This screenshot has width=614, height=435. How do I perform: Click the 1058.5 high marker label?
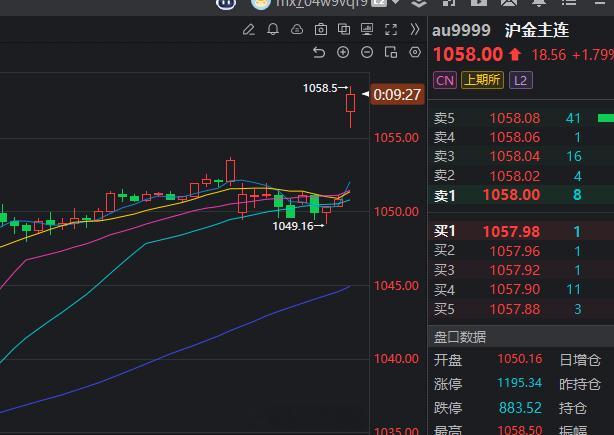tap(320, 88)
